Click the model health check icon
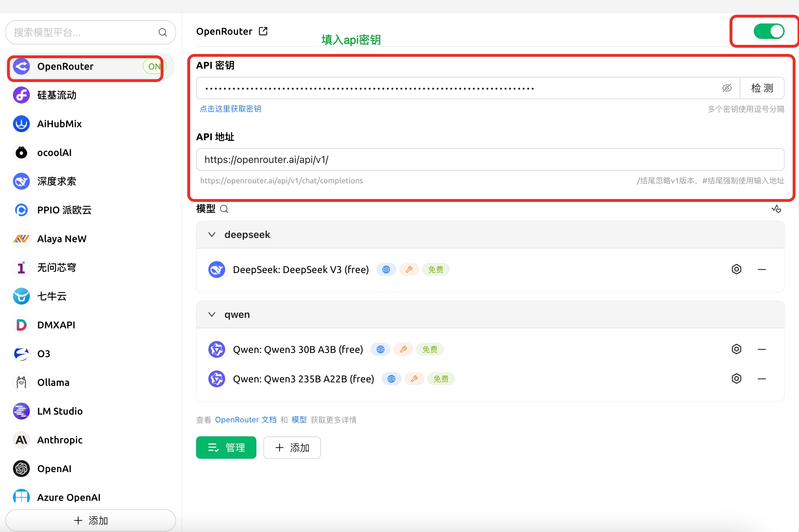This screenshot has height=532, width=799. [x=776, y=209]
